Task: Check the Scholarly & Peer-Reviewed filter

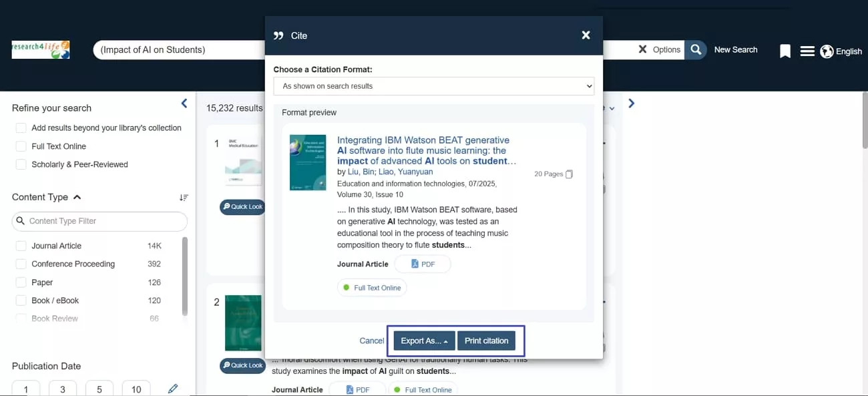Action: tap(21, 164)
